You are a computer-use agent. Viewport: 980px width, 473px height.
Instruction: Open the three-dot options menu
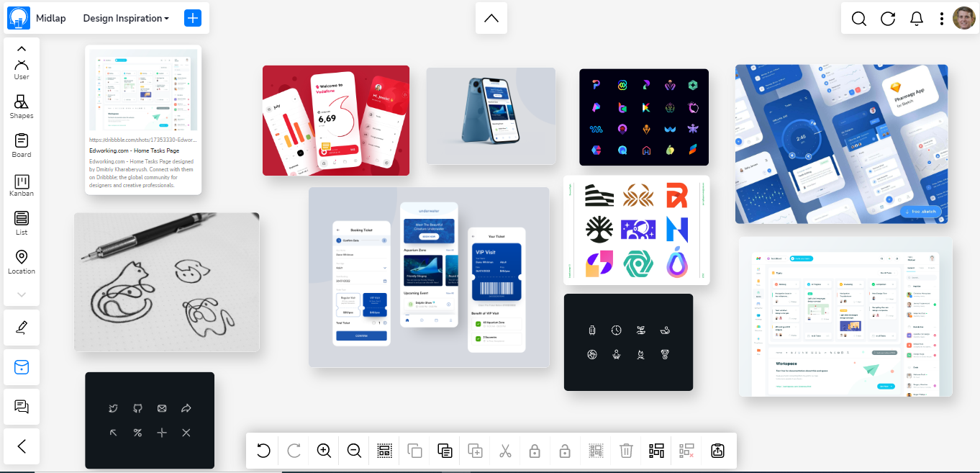click(x=942, y=19)
